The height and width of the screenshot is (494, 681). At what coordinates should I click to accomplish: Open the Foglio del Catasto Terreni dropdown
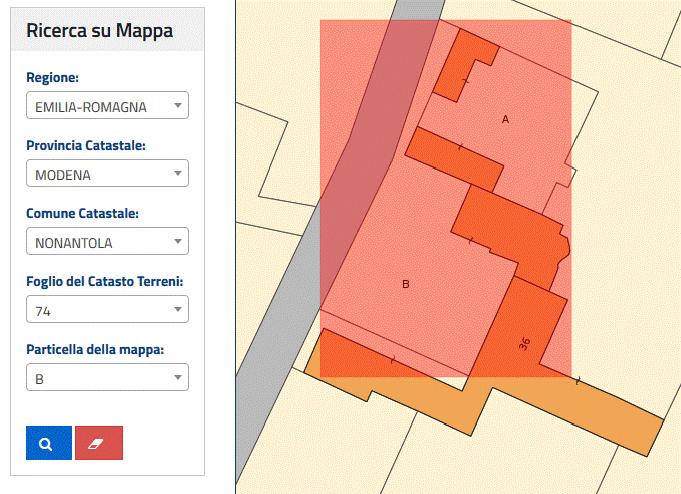point(107,309)
